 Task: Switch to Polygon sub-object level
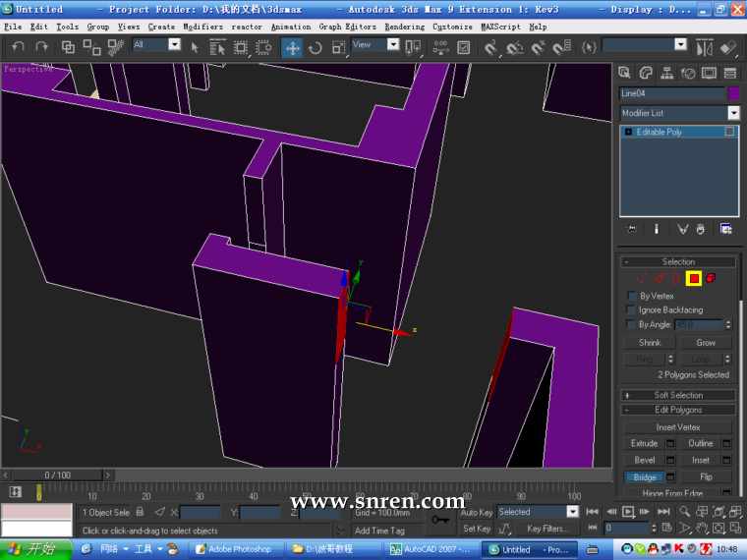tap(693, 279)
